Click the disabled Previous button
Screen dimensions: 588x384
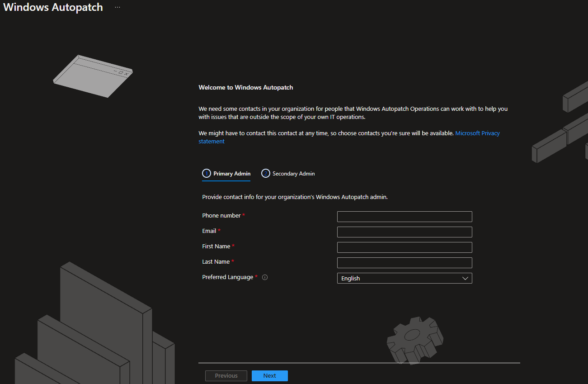pos(226,376)
